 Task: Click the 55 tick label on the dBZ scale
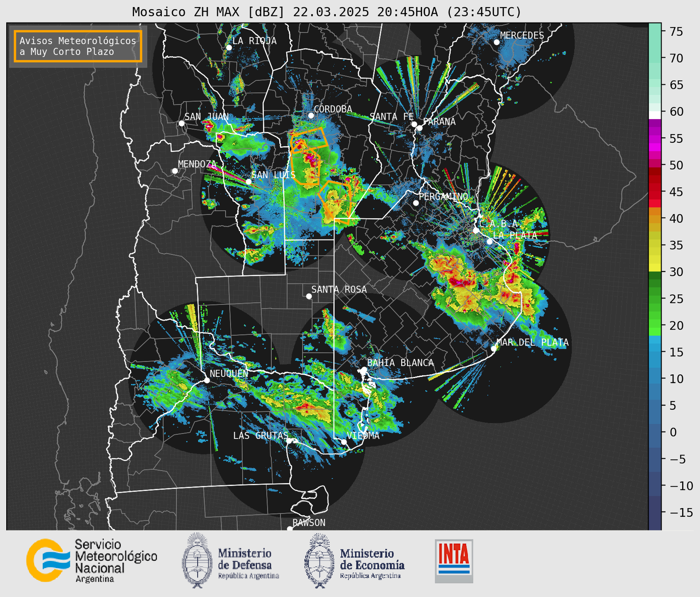coord(676,139)
